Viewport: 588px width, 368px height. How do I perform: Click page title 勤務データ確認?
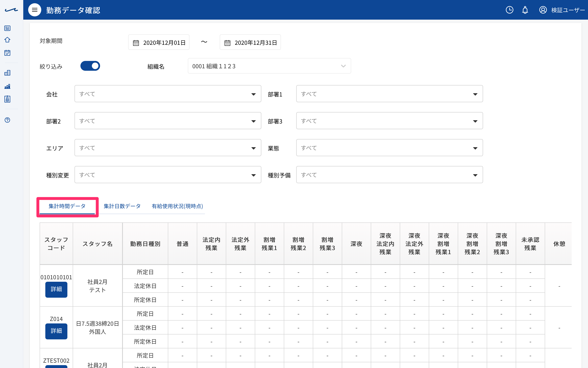pyautogui.click(x=73, y=10)
